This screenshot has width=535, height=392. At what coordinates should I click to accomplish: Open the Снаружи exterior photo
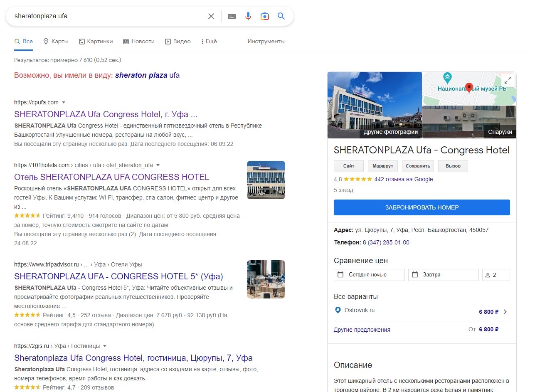469,122
